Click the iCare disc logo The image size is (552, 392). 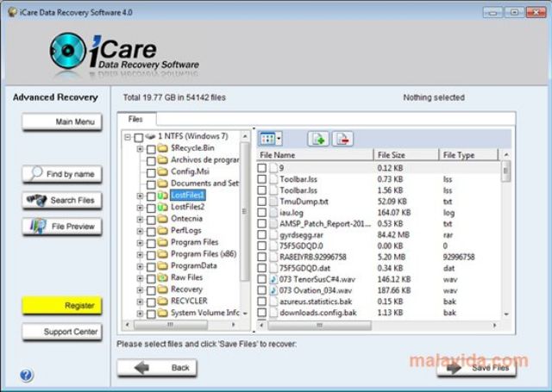coord(70,52)
